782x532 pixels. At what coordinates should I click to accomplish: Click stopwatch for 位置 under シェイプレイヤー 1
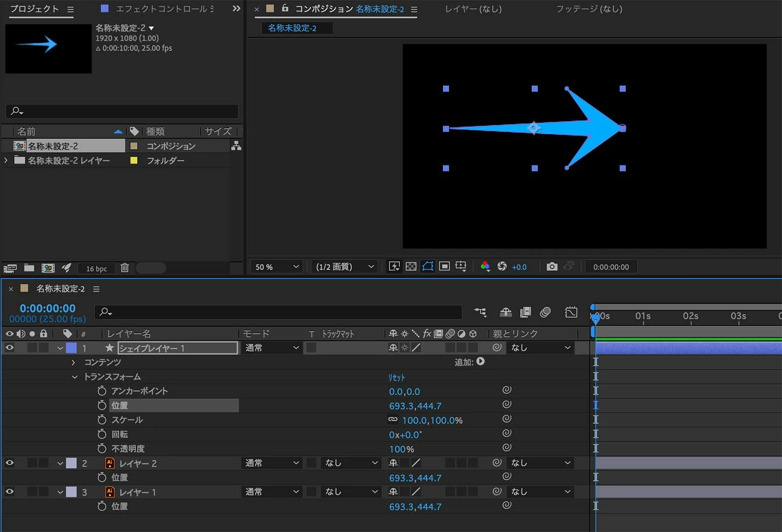[x=102, y=405]
